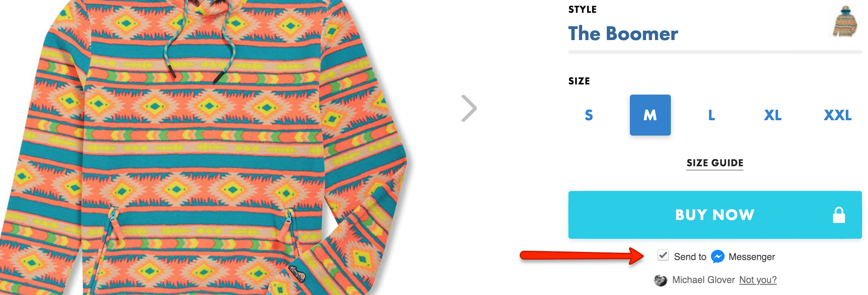
Task: Choose the highlighted M size option
Action: 650,115
